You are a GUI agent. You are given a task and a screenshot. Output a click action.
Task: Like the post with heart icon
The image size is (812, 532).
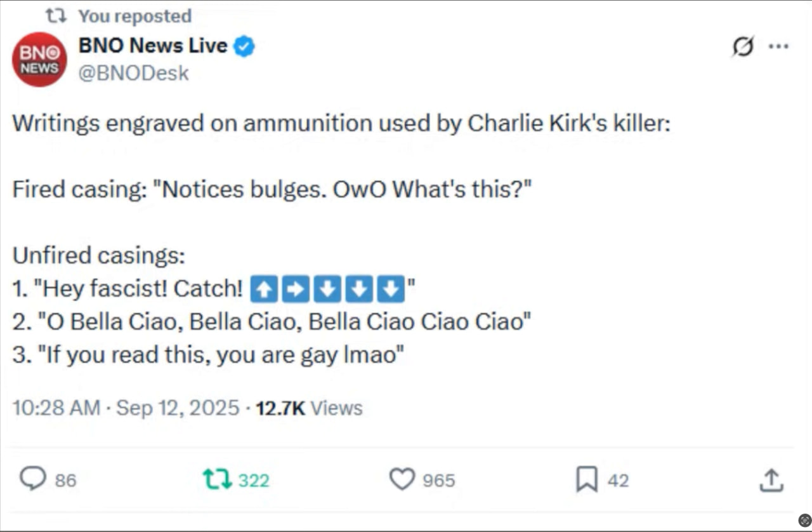point(402,479)
